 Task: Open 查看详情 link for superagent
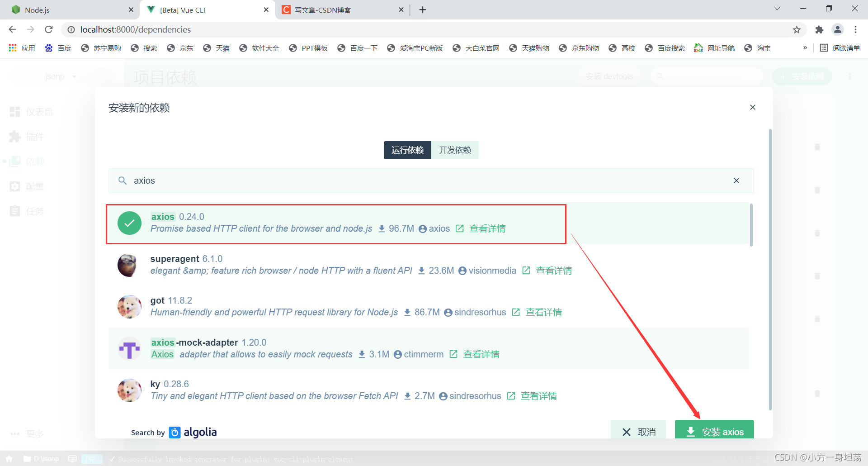pos(554,271)
